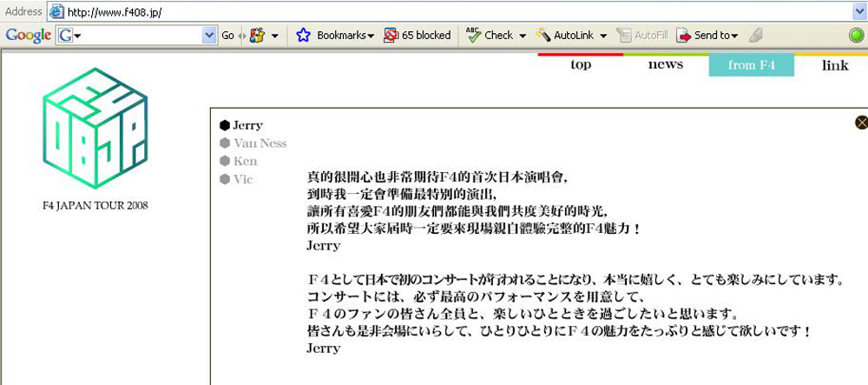Open dropdown arrow next to the toolbar tools icon

[x=274, y=36]
